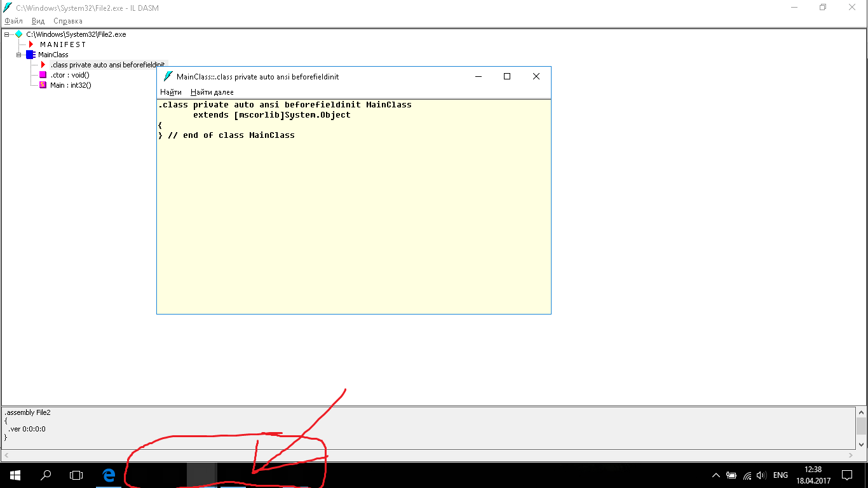Viewport: 868px width, 488px height.
Task: Open the Action Center notifications icon
Action: tap(847, 475)
